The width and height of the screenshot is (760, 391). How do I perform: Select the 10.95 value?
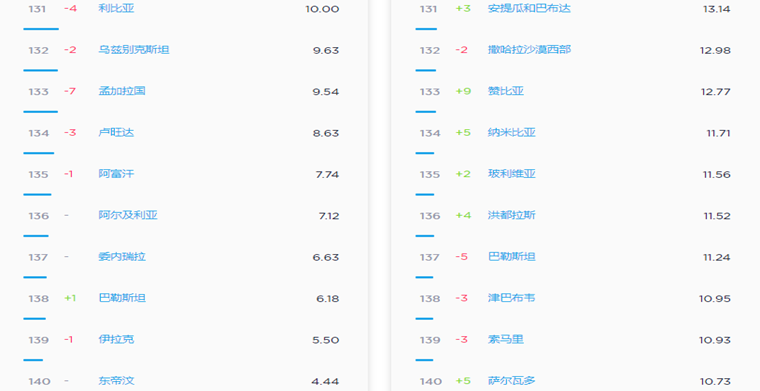pyautogui.click(x=714, y=299)
